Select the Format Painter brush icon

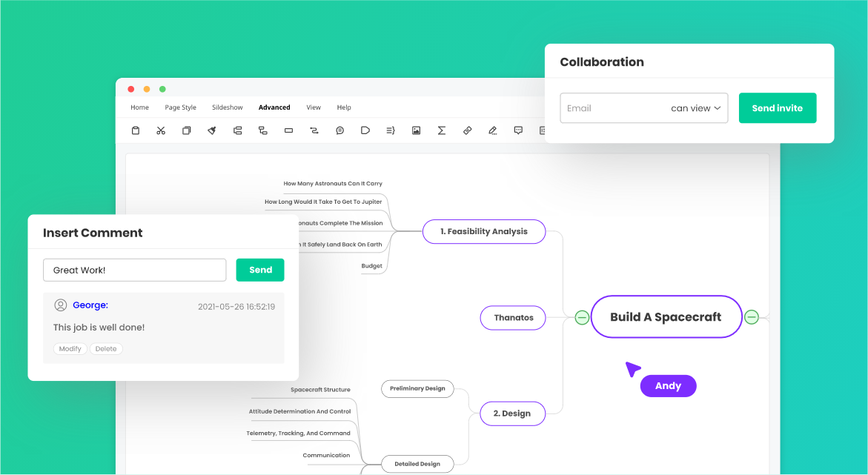pos(212,130)
